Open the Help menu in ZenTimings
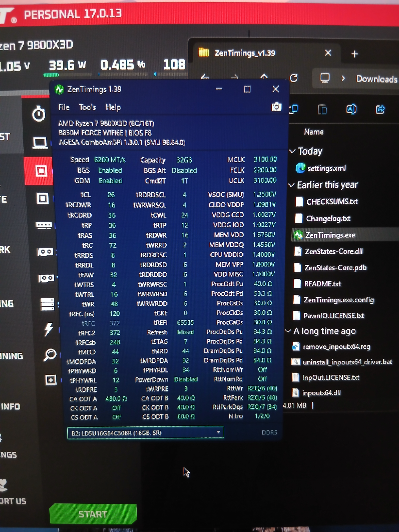399x532 pixels. (x=113, y=107)
